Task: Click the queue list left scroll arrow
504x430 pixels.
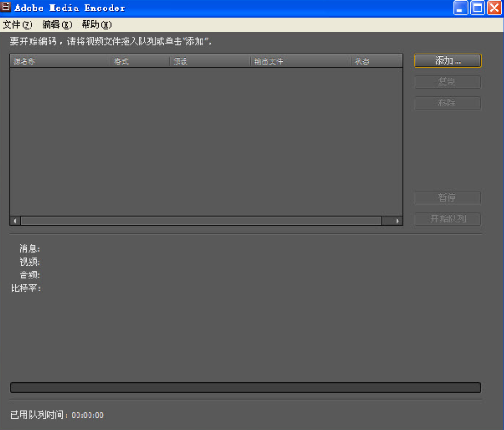Action: click(x=14, y=221)
